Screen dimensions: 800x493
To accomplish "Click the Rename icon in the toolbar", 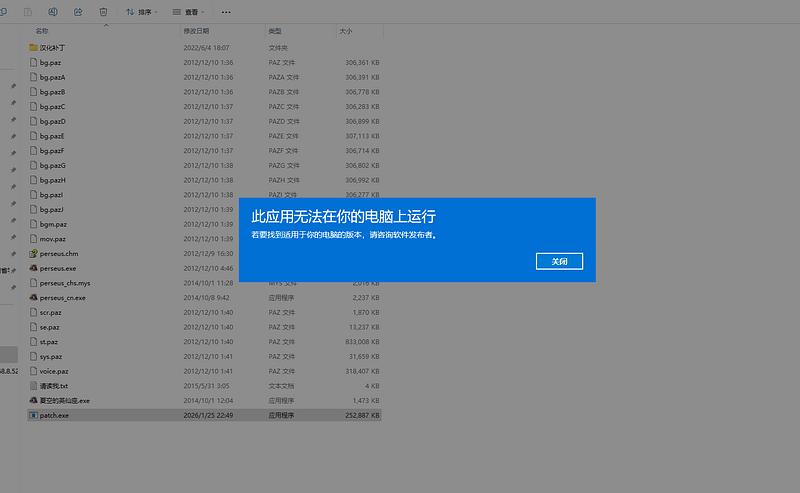I will (x=54, y=12).
